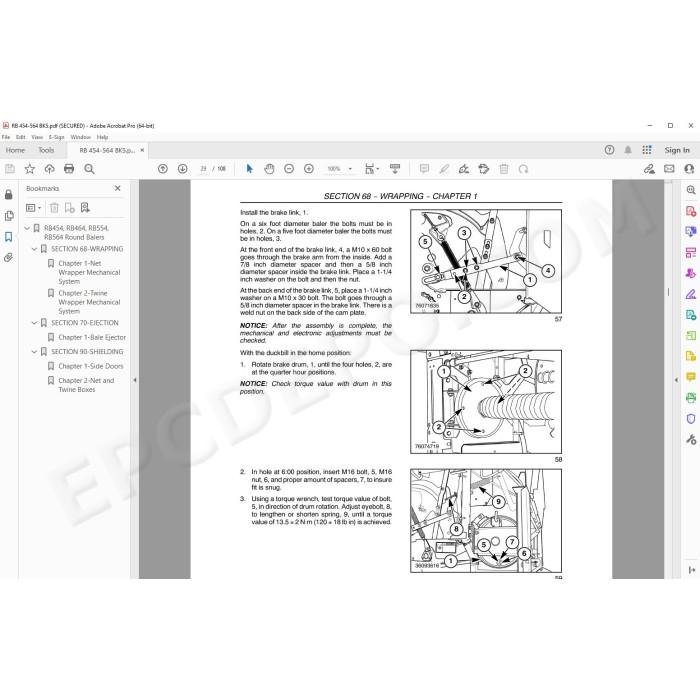Click the delete trash toolbar icon
The image size is (700, 700).
coord(504,169)
